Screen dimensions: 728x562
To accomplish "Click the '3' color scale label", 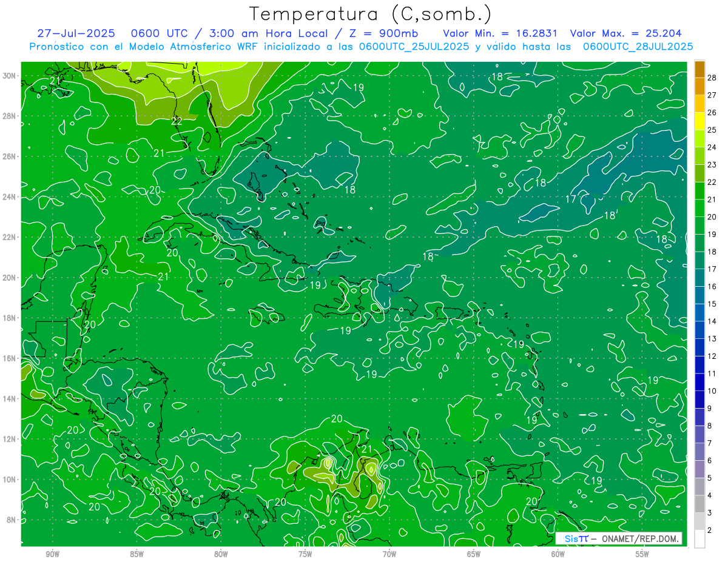I will pyautogui.click(x=710, y=513).
